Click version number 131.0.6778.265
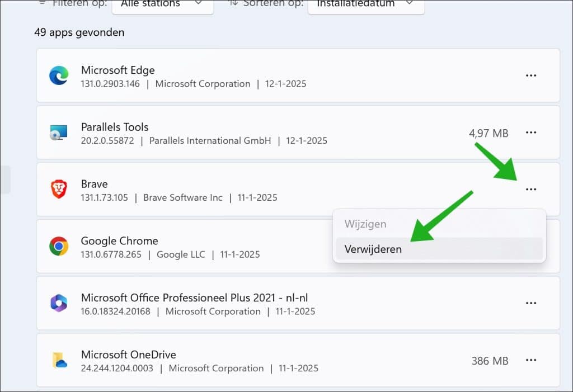This screenshot has width=573, height=392. 111,254
